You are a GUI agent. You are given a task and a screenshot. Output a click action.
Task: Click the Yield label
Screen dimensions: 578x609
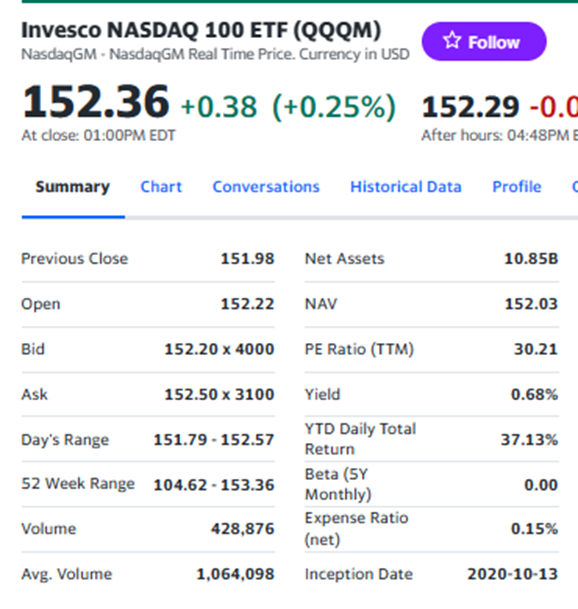322,394
